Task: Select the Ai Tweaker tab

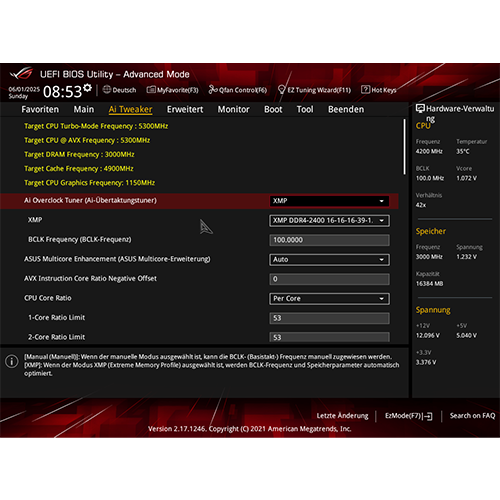Action: (x=130, y=109)
